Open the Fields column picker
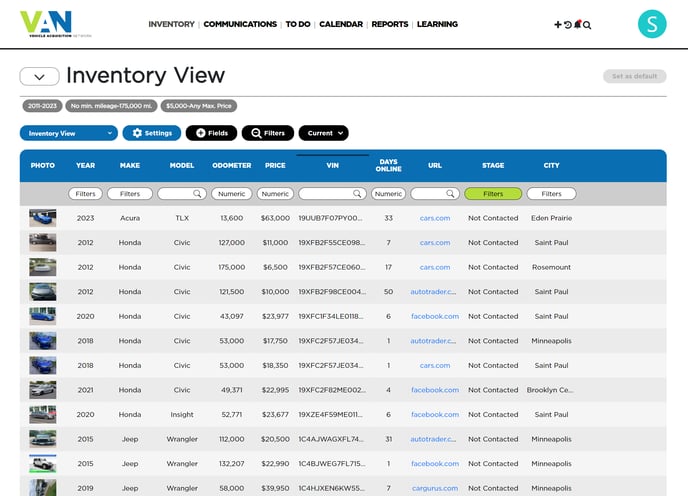 tap(211, 133)
